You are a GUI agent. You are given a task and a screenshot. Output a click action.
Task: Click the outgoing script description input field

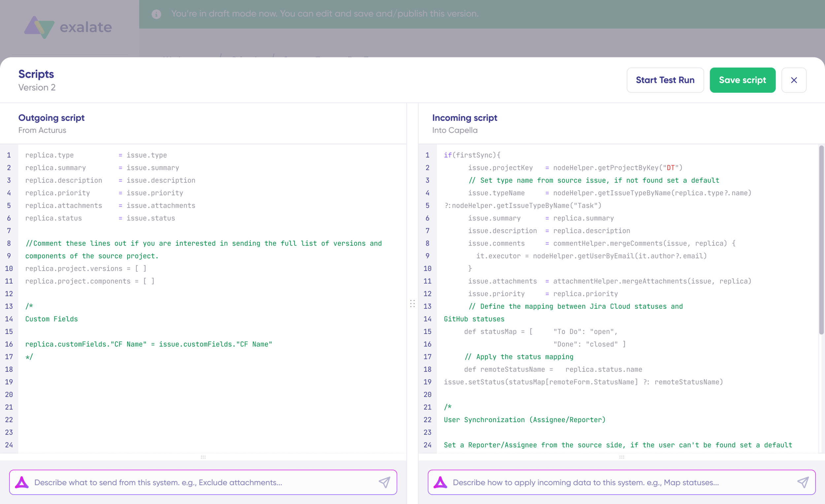pos(201,482)
